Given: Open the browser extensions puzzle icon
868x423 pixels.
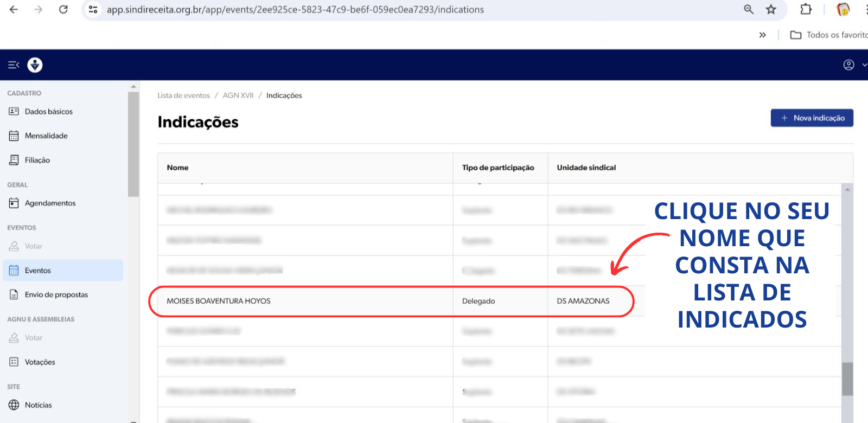Looking at the screenshot, I should tap(806, 10).
